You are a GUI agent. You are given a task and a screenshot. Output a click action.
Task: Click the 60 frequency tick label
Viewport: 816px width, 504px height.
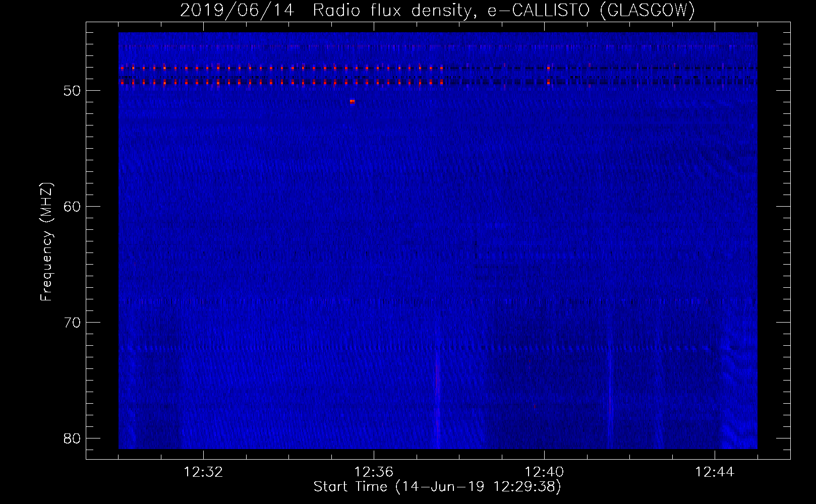coord(73,207)
